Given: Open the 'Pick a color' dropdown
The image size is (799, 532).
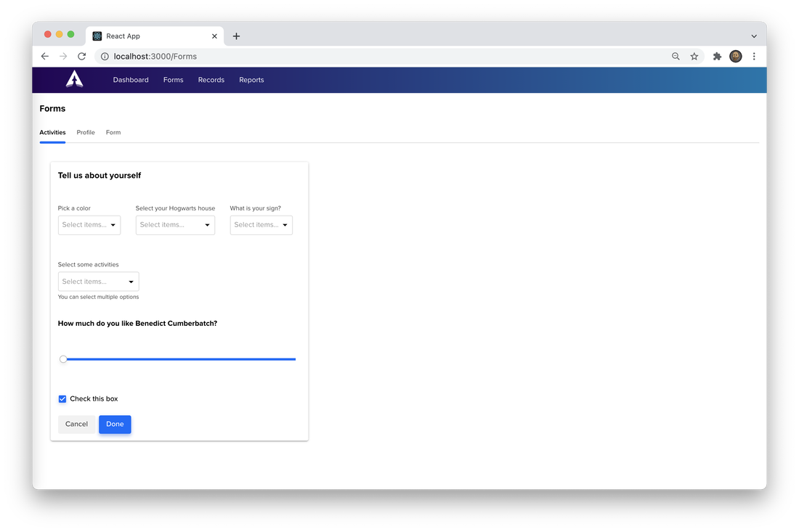Looking at the screenshot, I should click(x=89, y=225).
